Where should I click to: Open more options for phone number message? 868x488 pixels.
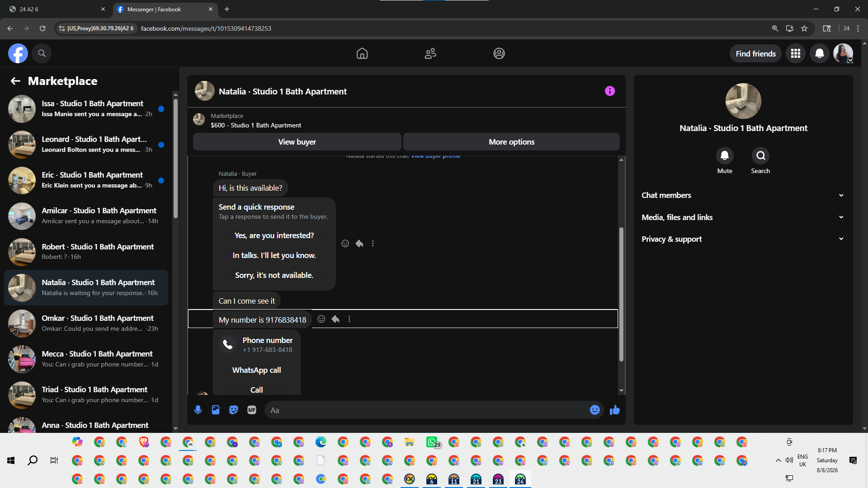tap(349, 319)
